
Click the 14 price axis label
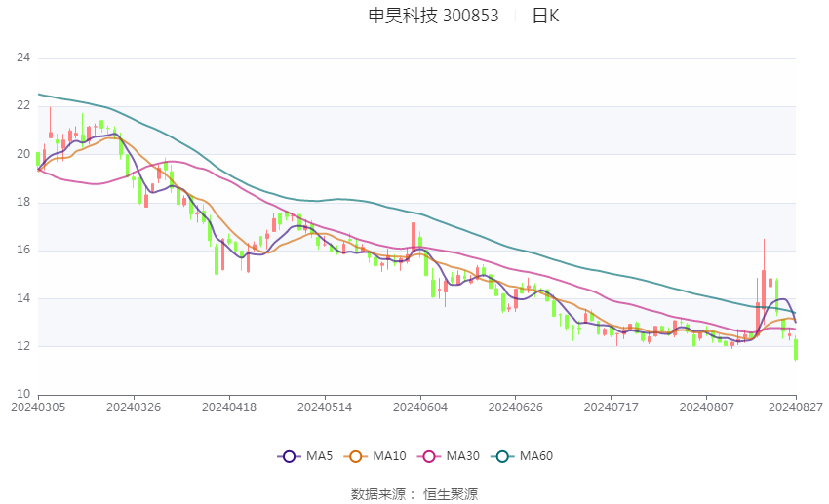[23, 298]
